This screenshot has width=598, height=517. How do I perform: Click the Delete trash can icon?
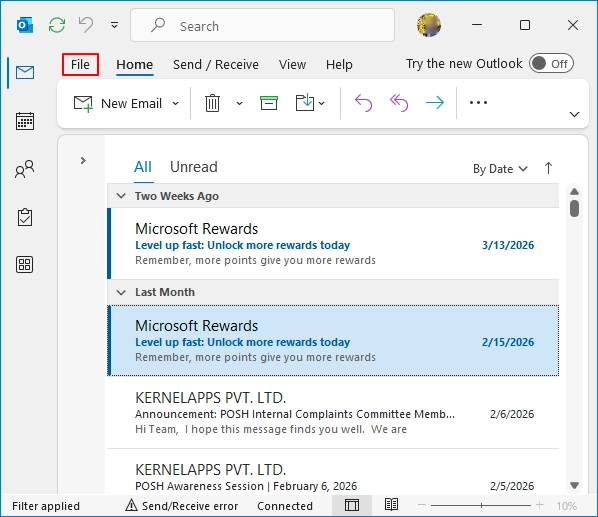click(x=212, y=103)
